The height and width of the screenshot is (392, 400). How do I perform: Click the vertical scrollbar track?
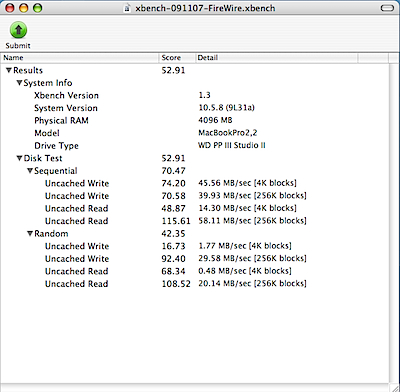point(394,220)
